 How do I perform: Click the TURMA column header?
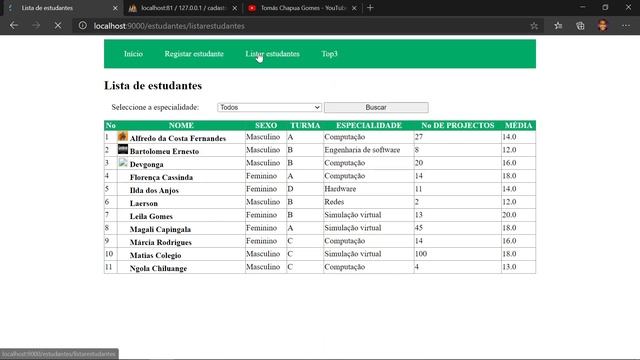(305, 125)
